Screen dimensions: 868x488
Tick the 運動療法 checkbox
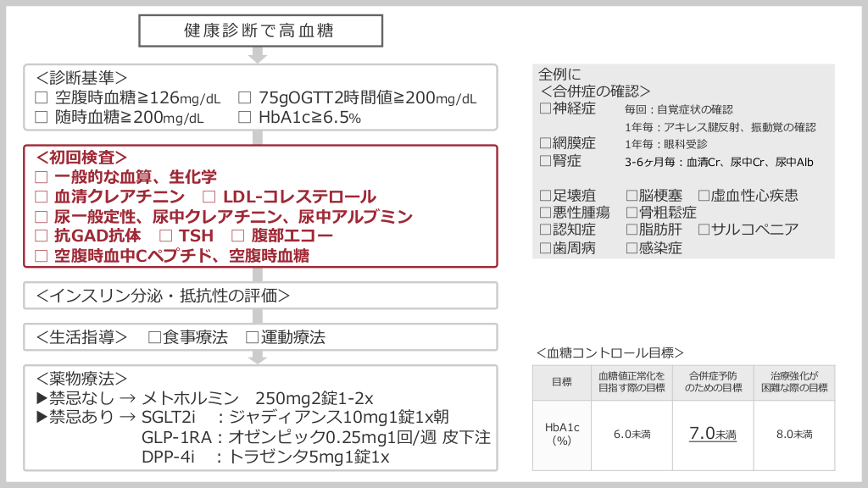point(252,337)
